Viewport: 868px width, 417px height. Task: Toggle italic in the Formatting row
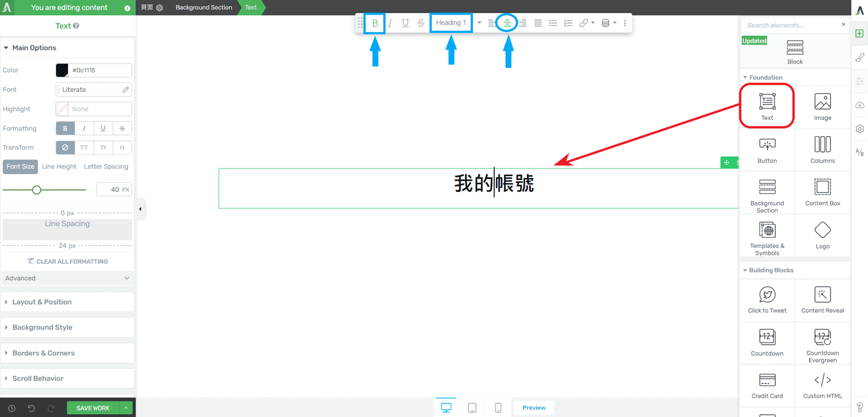point(84,129)
